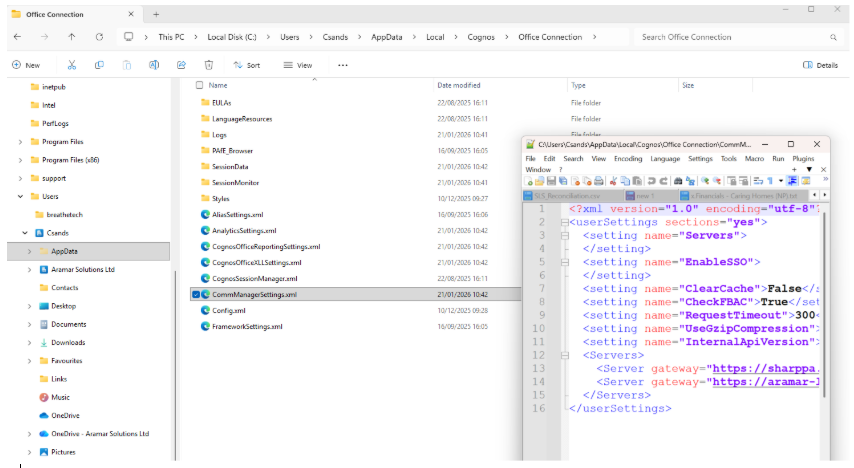Go up one folder level in Explorer
This screenshot has height=468, width=854.
[x=71, y=37]
